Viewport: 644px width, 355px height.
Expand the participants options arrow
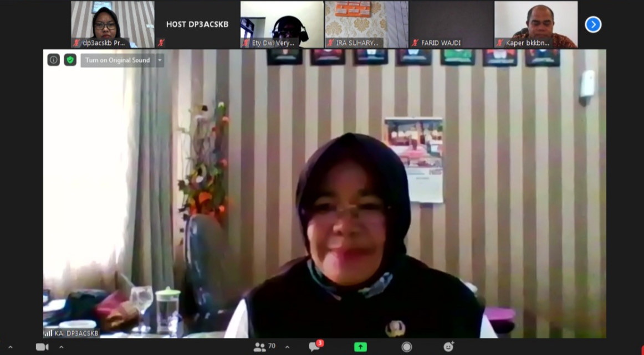click(287, 347)
